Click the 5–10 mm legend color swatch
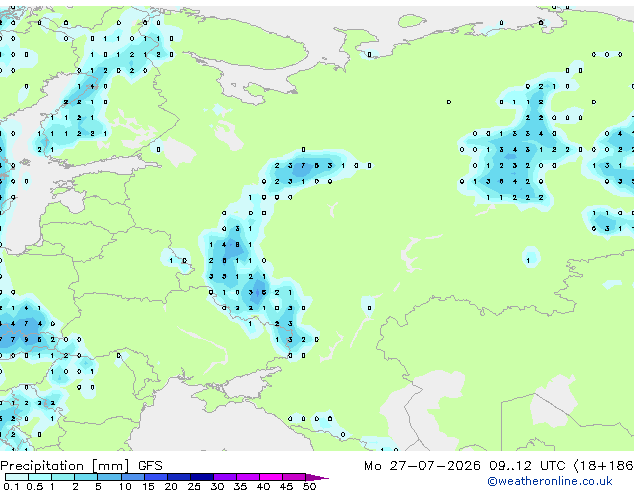The width and height of the screenshot is (634, 490). (110, 477)
